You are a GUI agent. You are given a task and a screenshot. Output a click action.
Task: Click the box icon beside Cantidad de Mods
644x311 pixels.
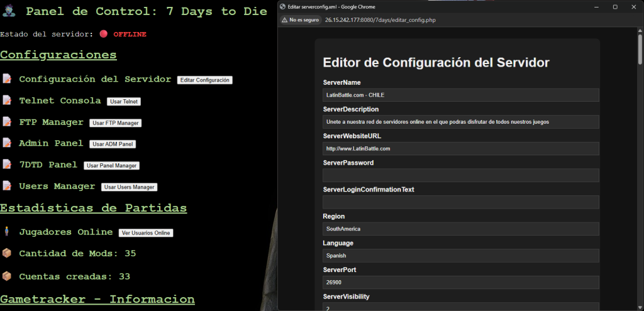[6, 253]
